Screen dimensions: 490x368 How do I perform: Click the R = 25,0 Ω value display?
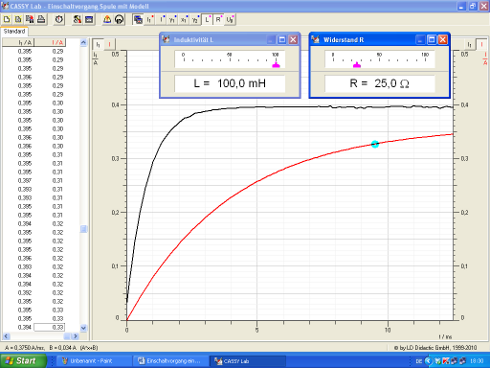pyautogui.click(x=380, y=83)
